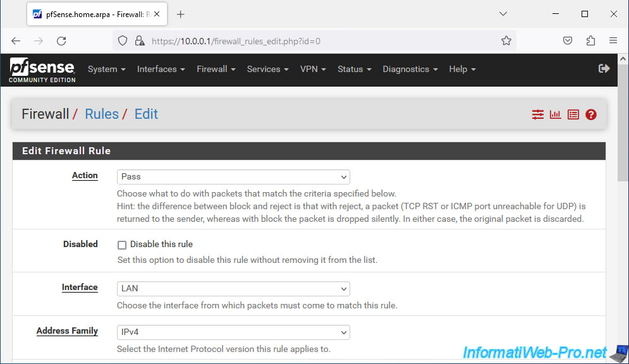This screenshot has height=364, width=629.
Task: Open related log entries icon
Action: (x=573, y=114)
